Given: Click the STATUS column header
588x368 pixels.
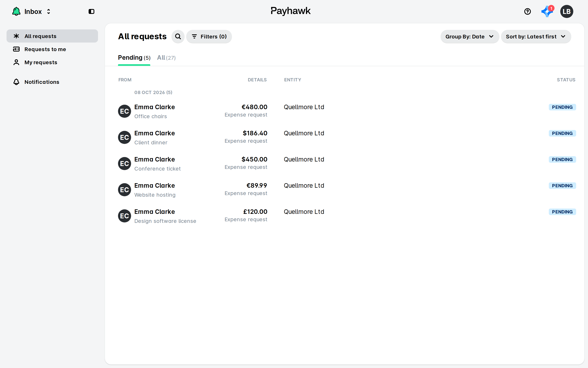Looking at the screenshot, I should (566, 80).
